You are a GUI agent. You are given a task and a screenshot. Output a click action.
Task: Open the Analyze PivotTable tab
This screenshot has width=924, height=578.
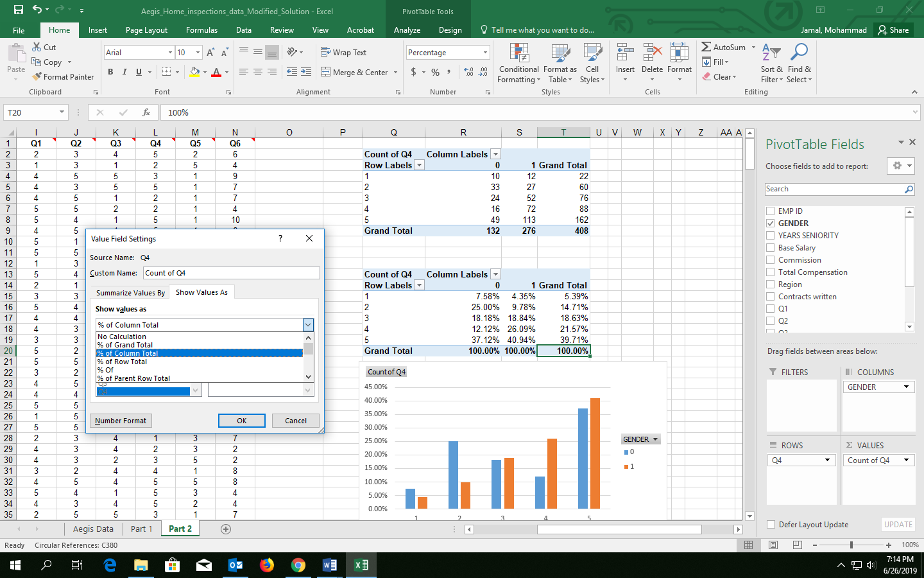407,30
